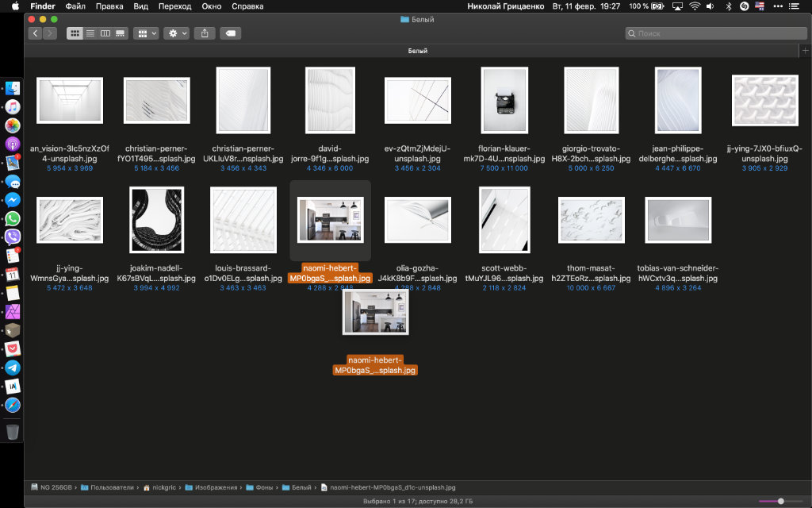Switch to gallery view mode
Screen dimensions: 812x508
pos(121,33)
